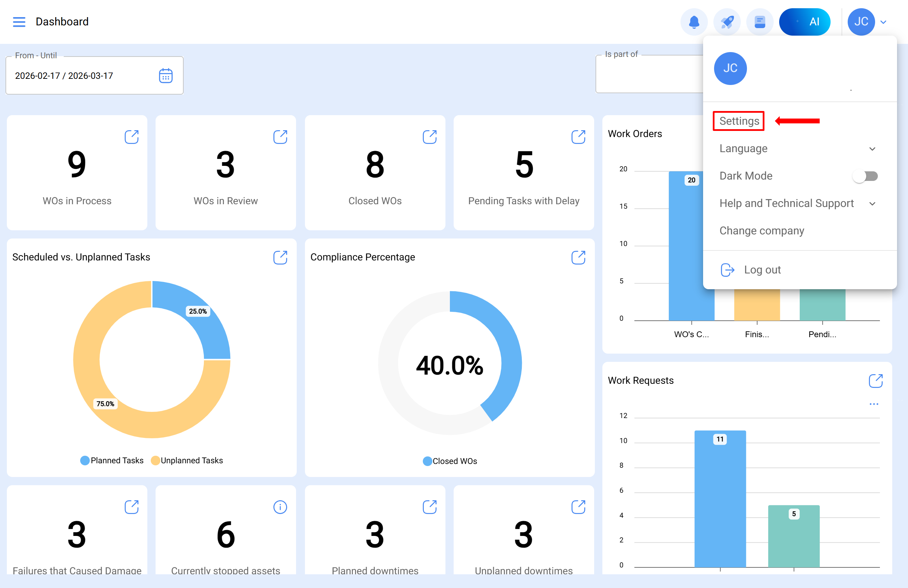Toggle Unplanned Tasks legend series
This screenshot has height=588, width=908.
click(187, 460)
